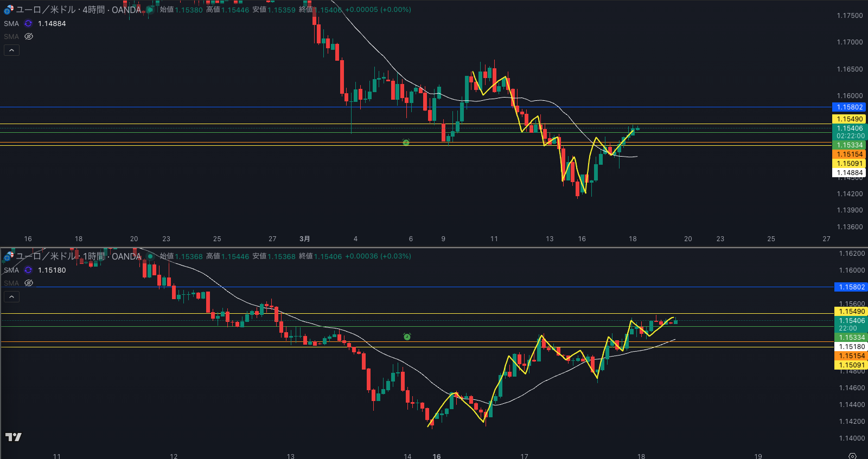Open chart settings gear at bottom right
The image size is (868, 459).
coord(852,456)
